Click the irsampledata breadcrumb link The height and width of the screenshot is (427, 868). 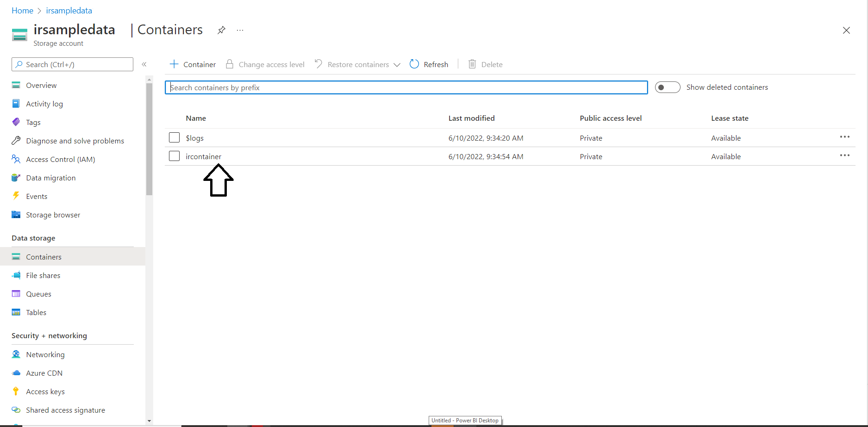pyautogui.click(x=69, y=11)
